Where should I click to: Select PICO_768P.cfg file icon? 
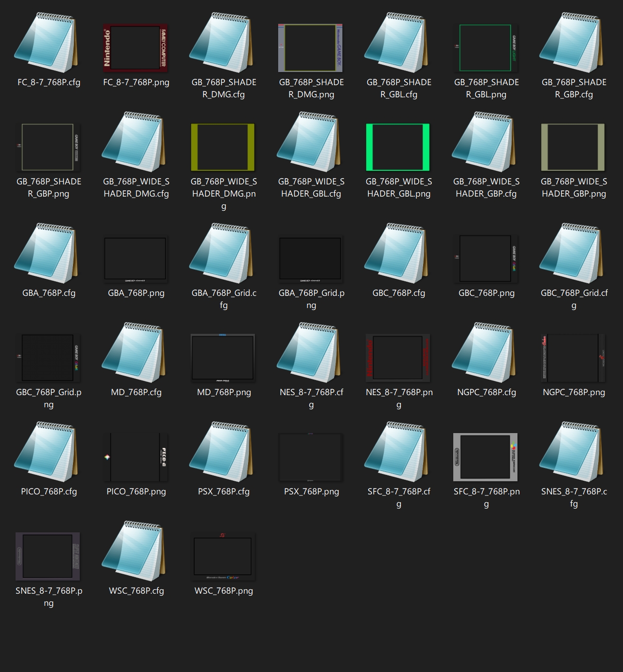click(46, 452)
